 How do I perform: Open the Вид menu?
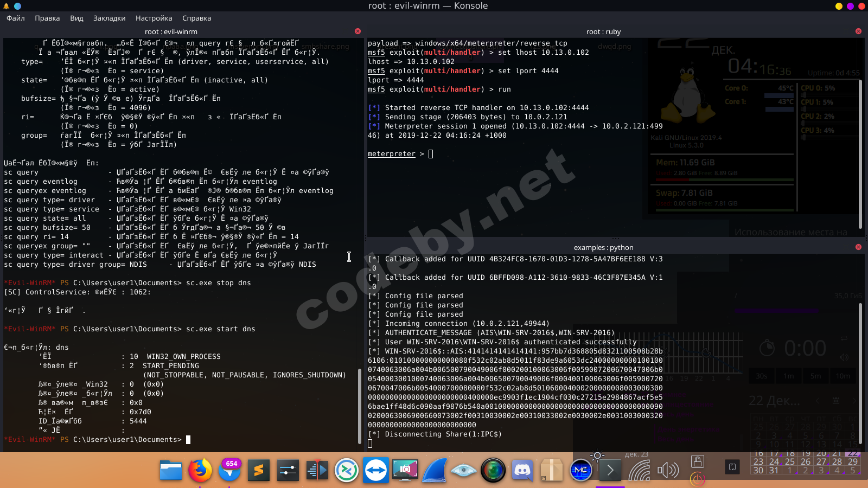(x=76, y=18)
